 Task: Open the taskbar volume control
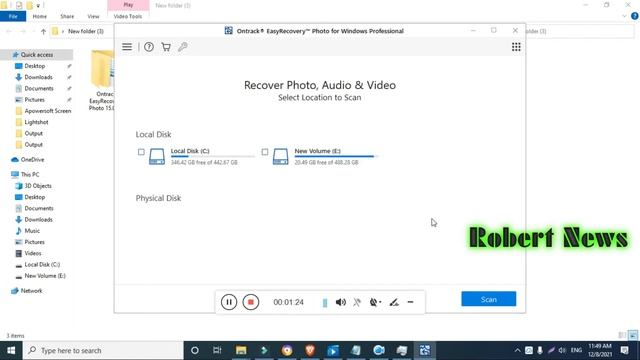562,350
